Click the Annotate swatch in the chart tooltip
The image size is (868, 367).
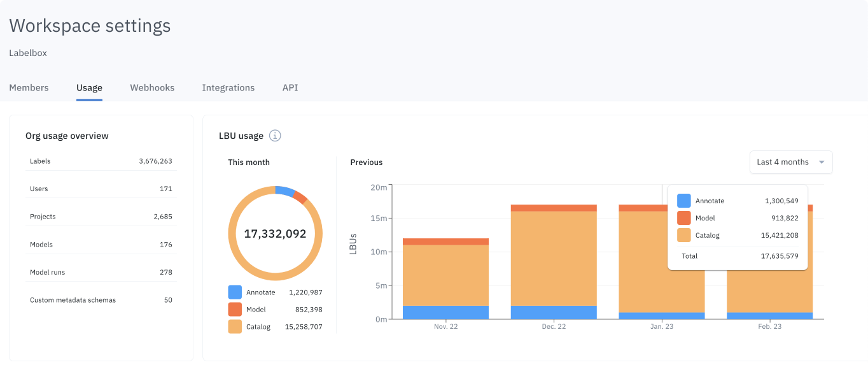684,201
